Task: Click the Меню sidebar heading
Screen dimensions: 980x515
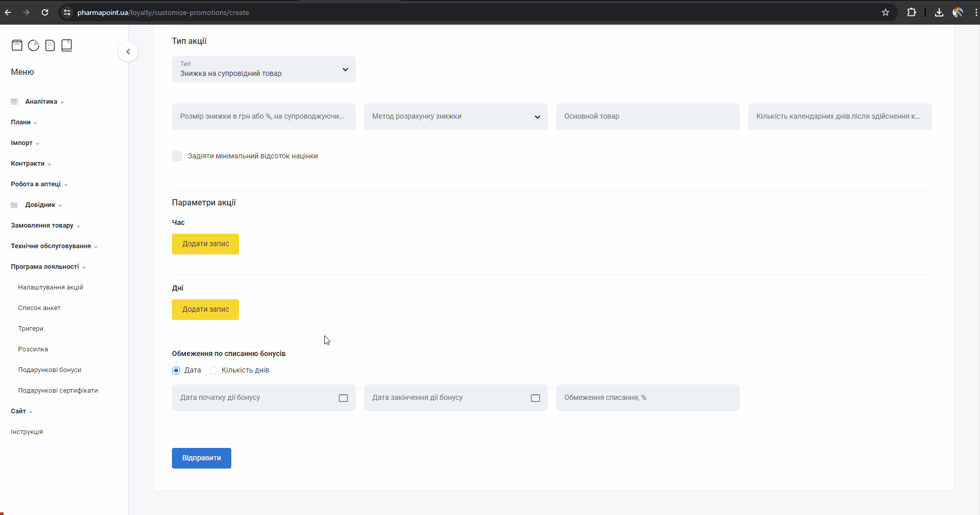Action: [x=22, y=72]
